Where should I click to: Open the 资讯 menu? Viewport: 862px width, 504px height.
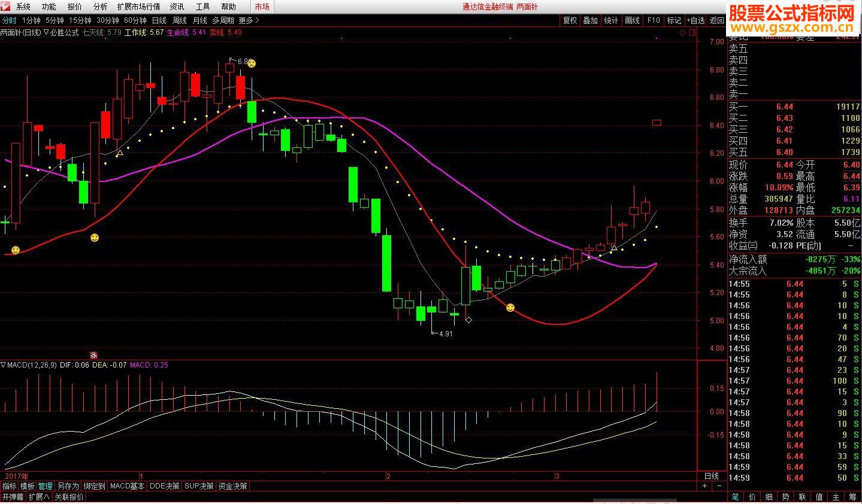pyautogui.click(x=177, y=7)
